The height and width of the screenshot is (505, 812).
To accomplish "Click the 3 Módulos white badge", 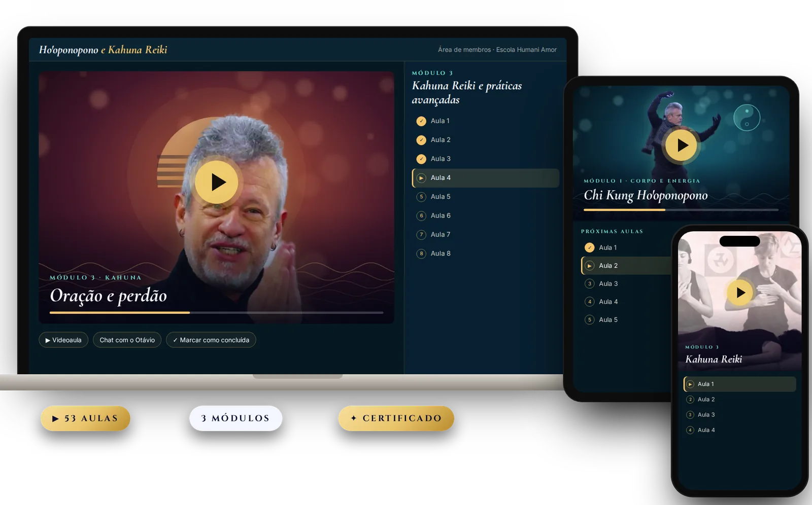I will point(235,418).
